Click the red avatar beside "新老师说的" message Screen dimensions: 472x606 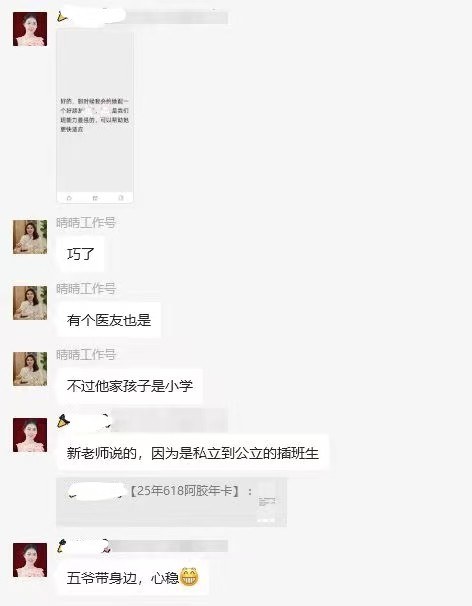[30, 435]
